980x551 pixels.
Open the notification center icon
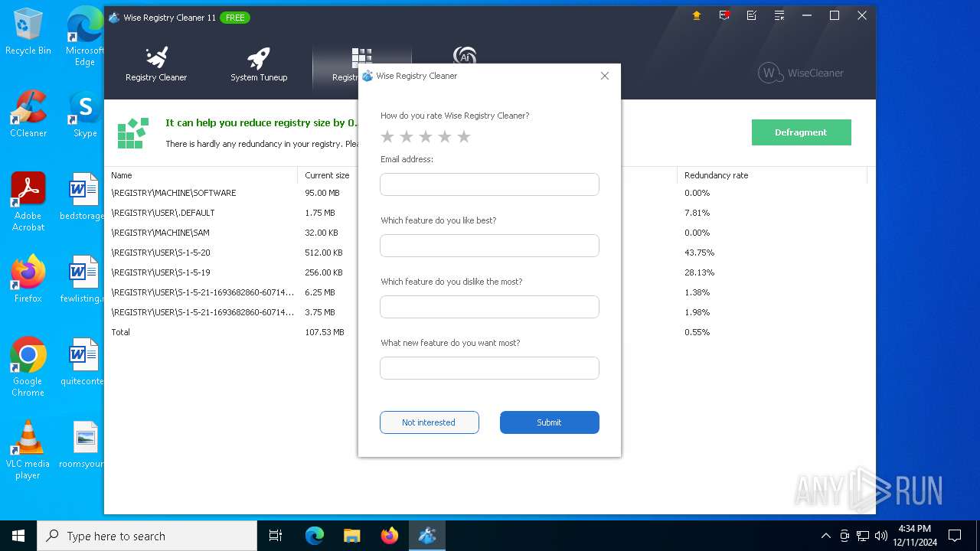[955, 536]
